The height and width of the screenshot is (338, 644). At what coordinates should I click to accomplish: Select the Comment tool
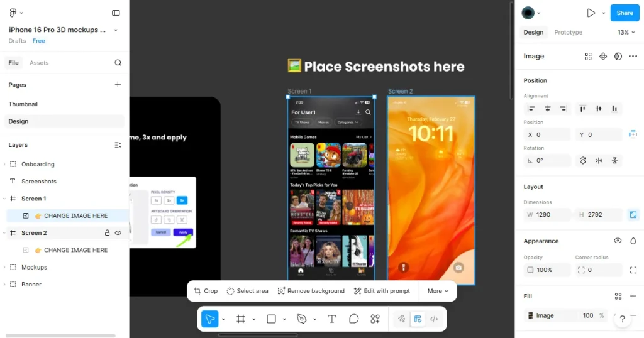(353, 319)
